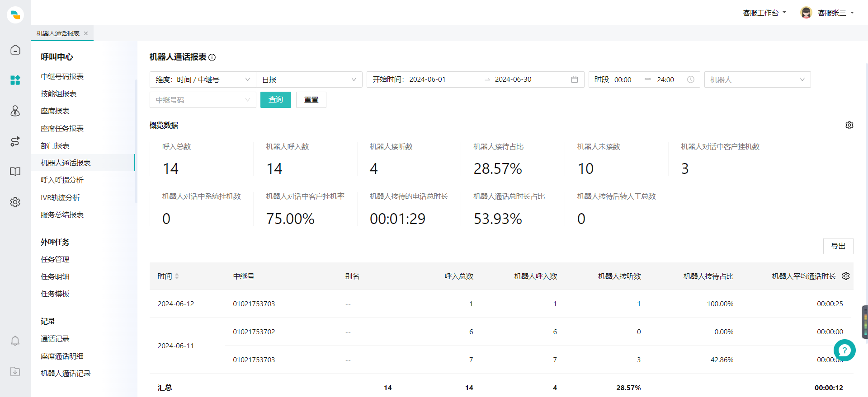
Task: Open IVR轨迹分析 in sidebar
Action: coord(60,198)
